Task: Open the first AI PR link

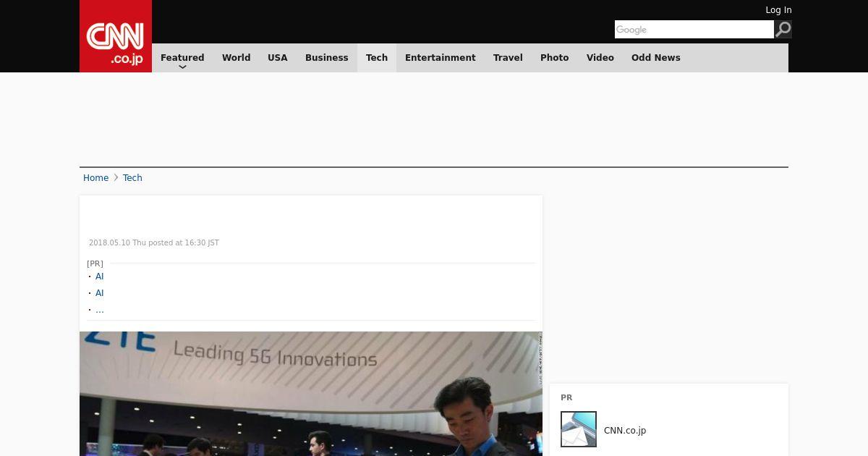Action: 100,276
